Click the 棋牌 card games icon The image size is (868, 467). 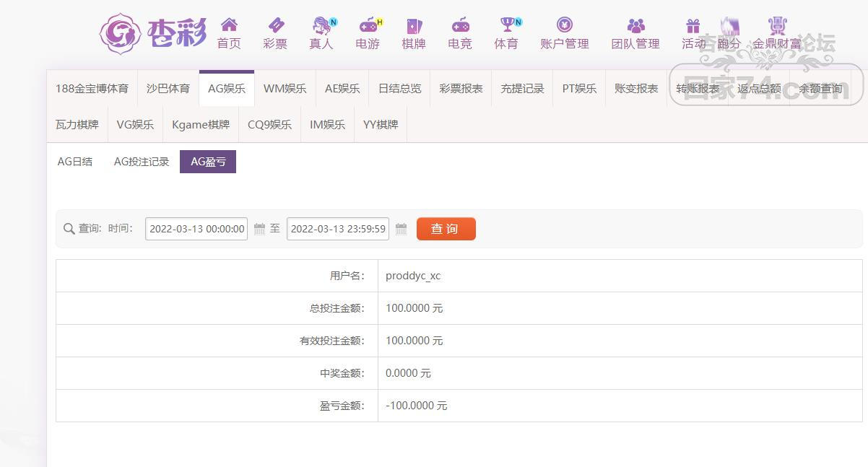414,26
